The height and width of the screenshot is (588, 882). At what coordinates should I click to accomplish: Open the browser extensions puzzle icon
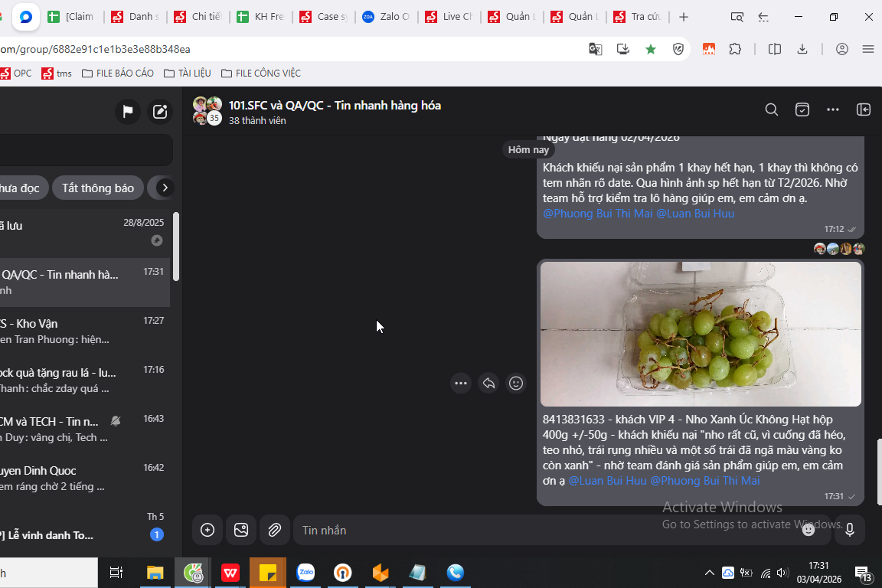coord(735,50)
